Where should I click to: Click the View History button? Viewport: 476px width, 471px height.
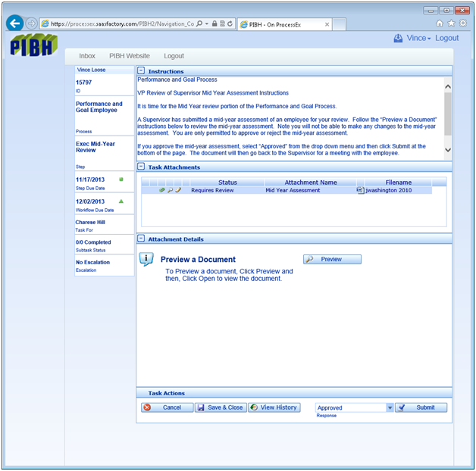pyautogui.click(x=274, y=407)
